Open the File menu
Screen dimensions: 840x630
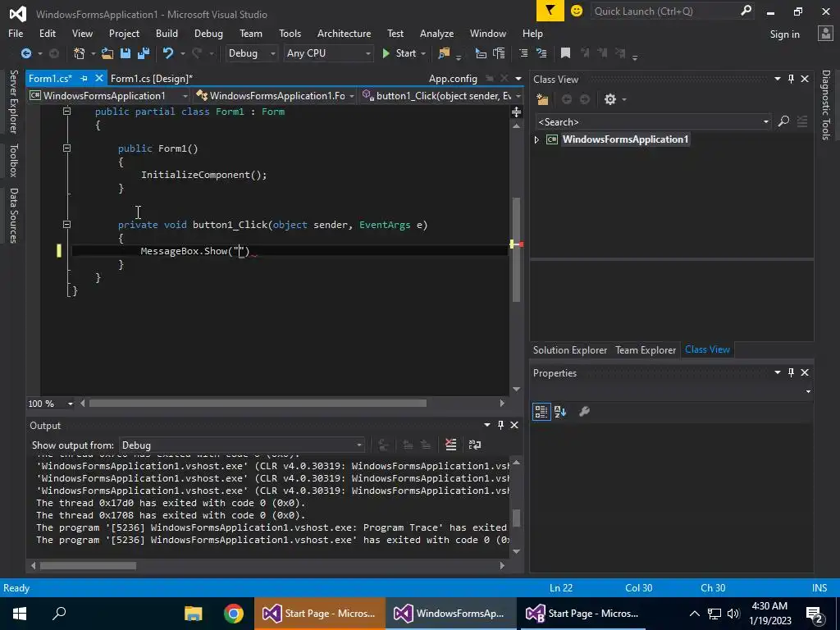[x=16, y=33]
